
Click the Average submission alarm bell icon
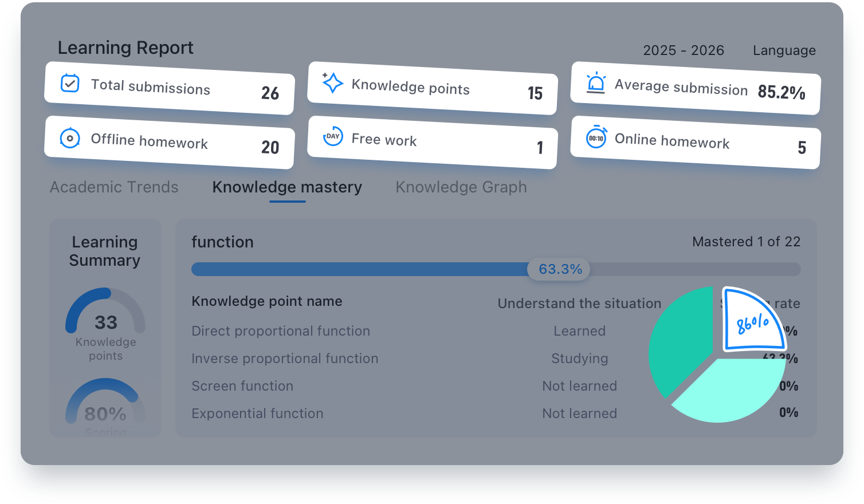tap(596, 83)
